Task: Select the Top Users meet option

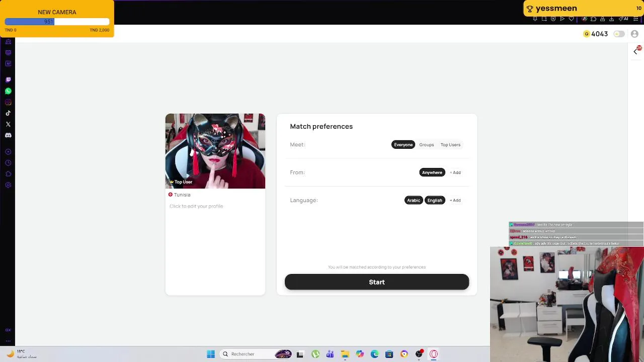Action: 450,145
